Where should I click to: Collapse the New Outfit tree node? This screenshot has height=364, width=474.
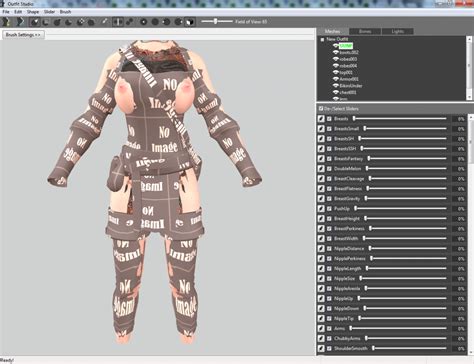[x=322, y=39]
